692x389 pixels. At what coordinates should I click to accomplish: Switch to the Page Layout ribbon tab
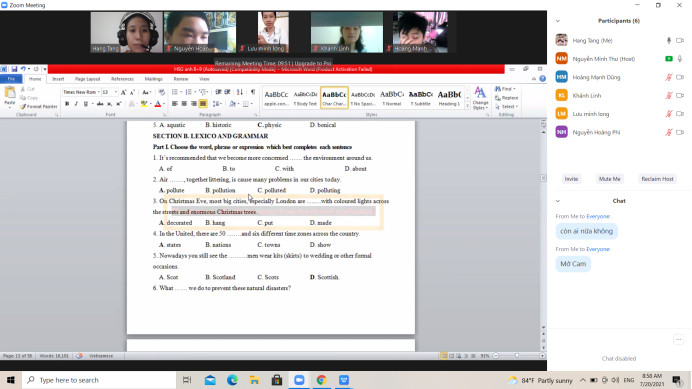(87, 79)
